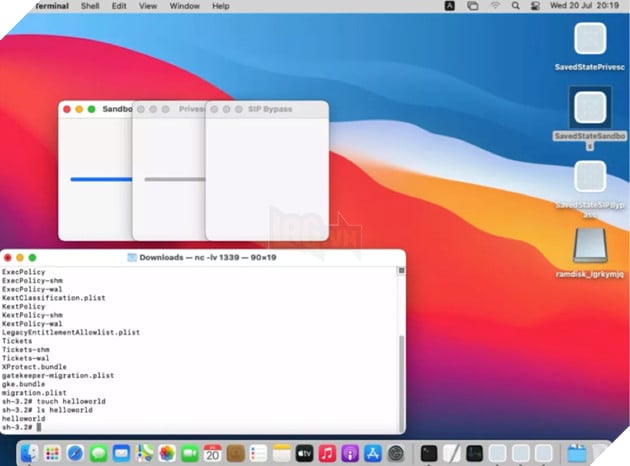
Task: Click 'Tickets-shm' line in Terminal
Action: [26, 350]
